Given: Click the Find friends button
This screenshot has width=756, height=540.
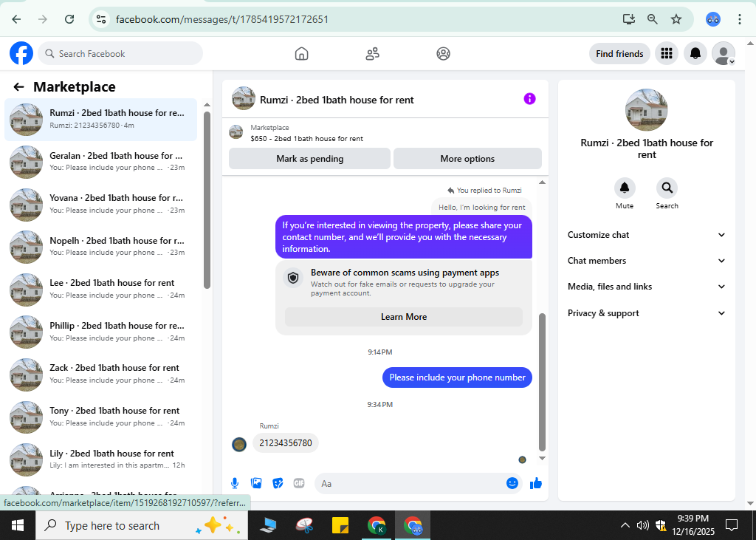Looking at the screenshot, I should click(619, 54).
